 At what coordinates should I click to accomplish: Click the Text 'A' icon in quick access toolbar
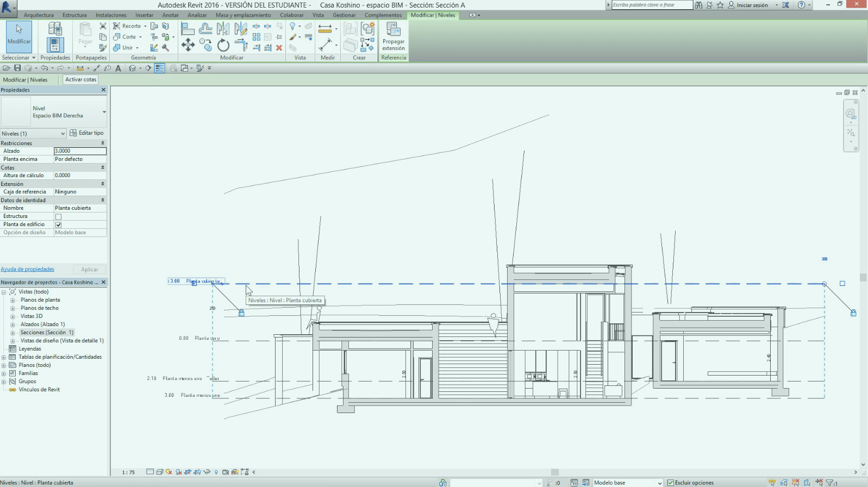click(118, 68)
